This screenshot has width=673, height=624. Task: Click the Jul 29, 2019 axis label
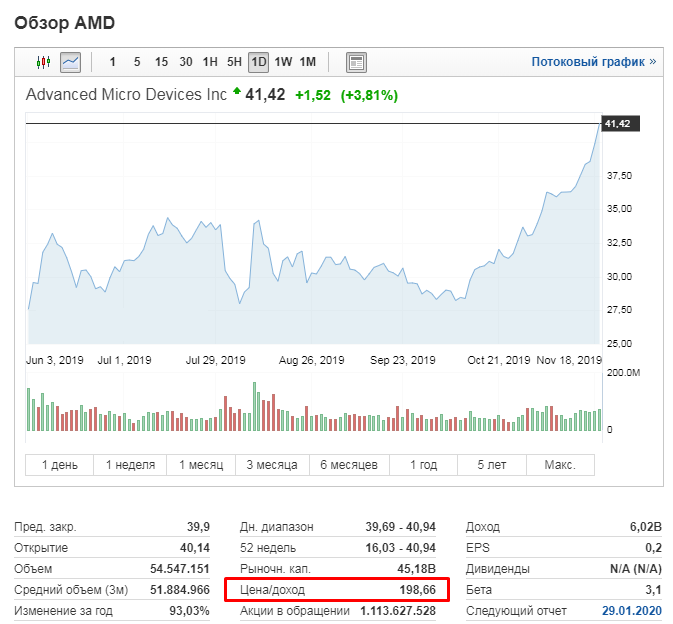pyautogui.click(x=215, y=360)
